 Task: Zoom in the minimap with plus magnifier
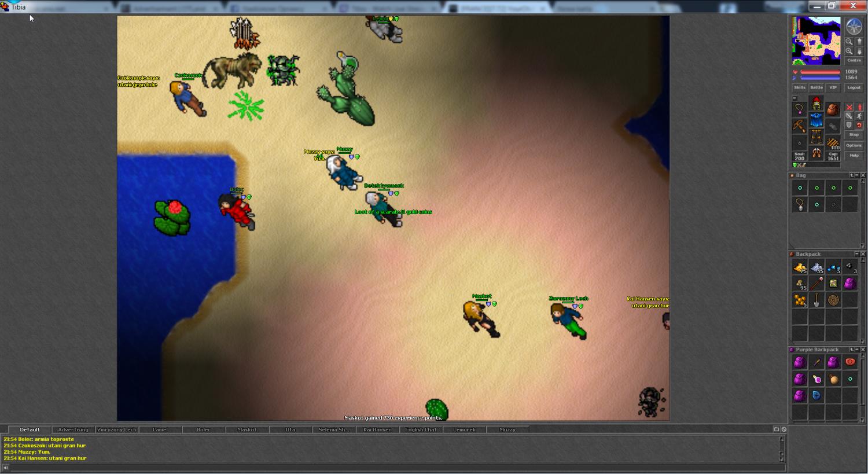(x=849, y=51)
